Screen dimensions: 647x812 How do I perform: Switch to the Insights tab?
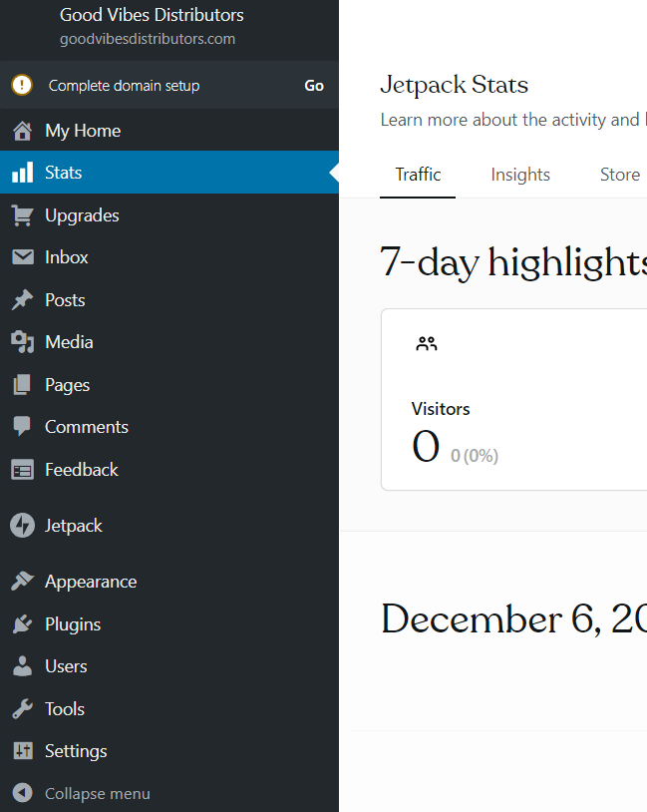(x=519, y=175)
